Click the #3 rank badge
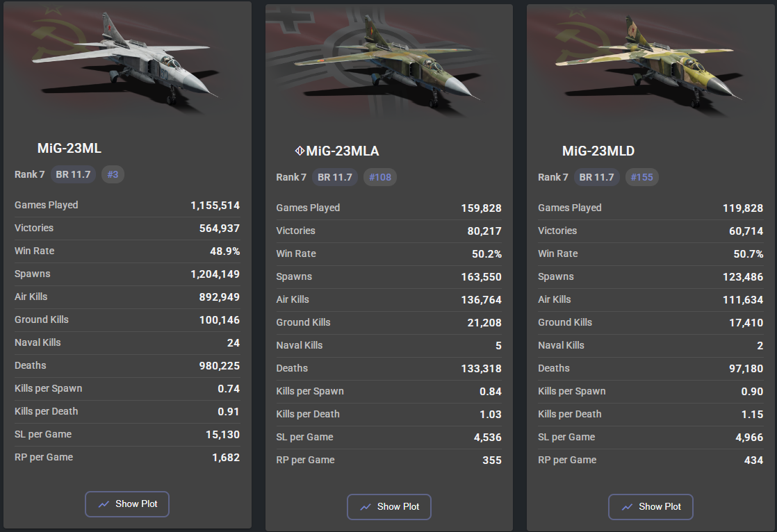This screenshot has height=532, width=777. pos(113,174)
